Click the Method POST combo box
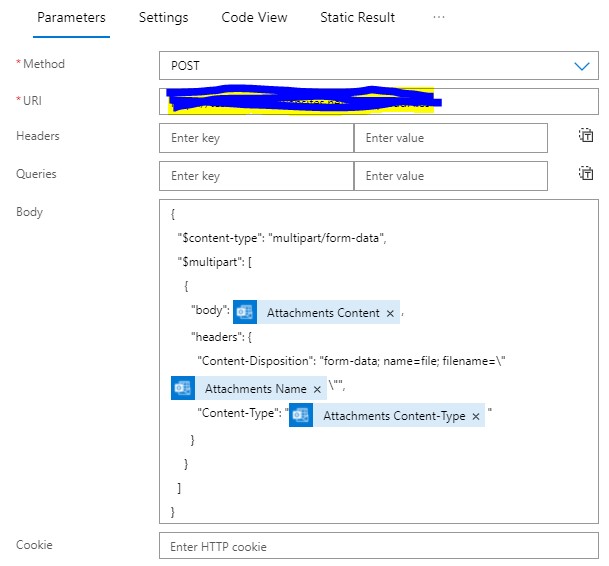 click(x=379, y=66)
